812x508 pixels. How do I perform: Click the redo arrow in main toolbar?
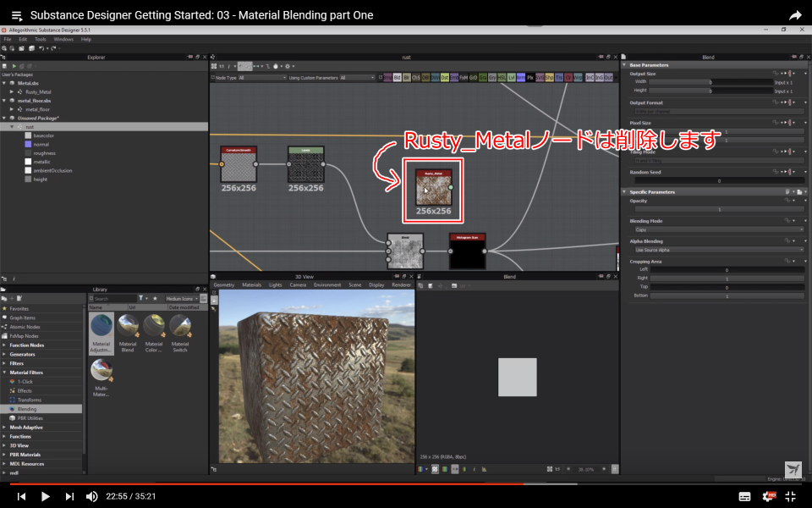tap(53, 48)
